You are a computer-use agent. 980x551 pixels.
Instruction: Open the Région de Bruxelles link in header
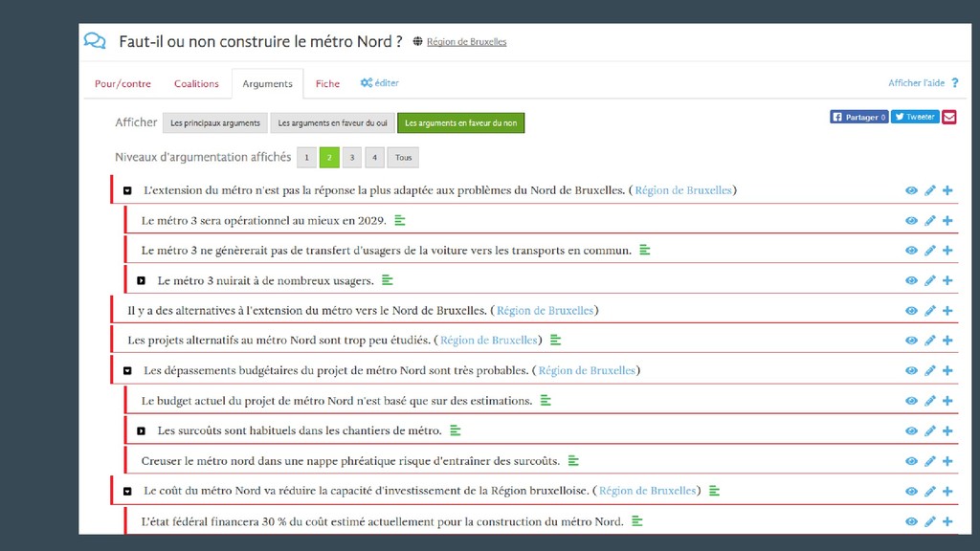(x=466, y=42)
